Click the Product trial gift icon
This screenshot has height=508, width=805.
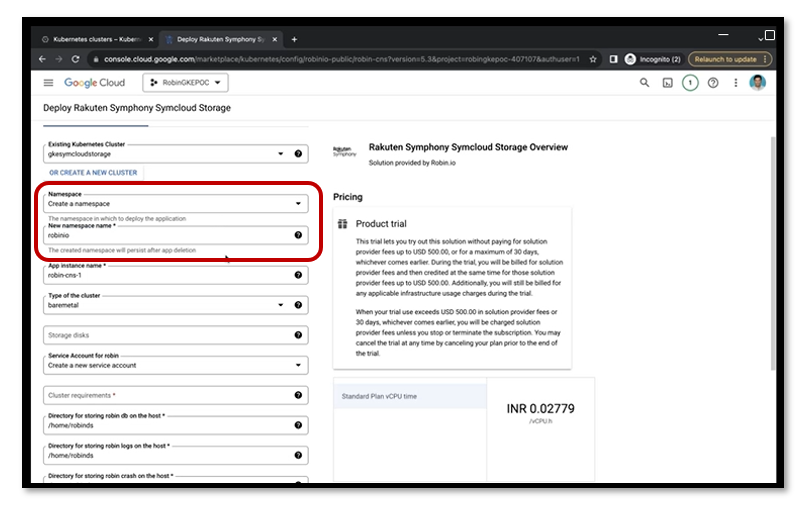[x=342, y=223]
